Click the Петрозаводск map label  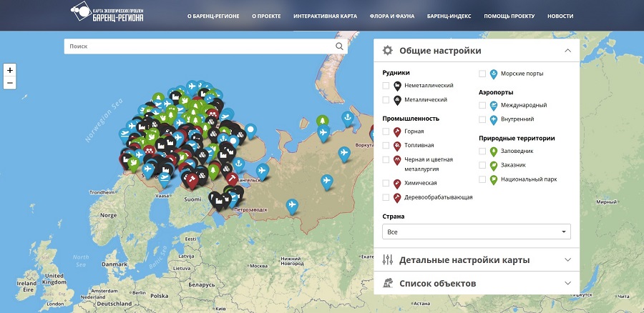tap(250, 209)
